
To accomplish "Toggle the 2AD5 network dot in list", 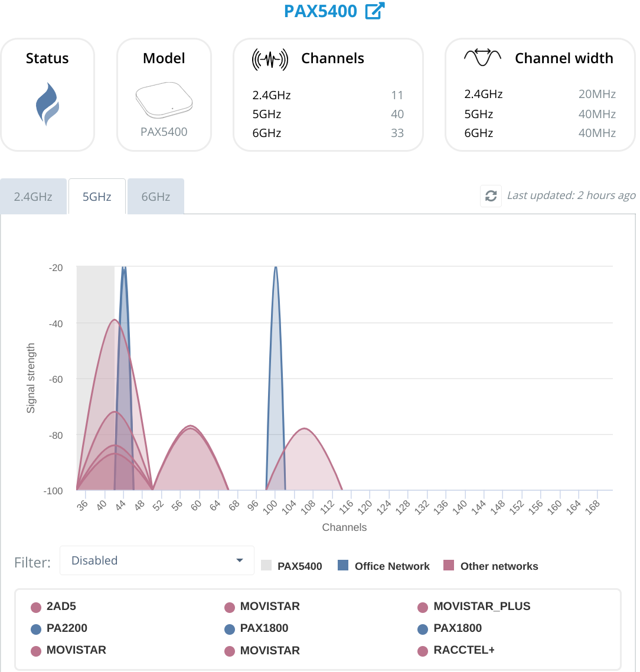I will [x=36, y=607].
